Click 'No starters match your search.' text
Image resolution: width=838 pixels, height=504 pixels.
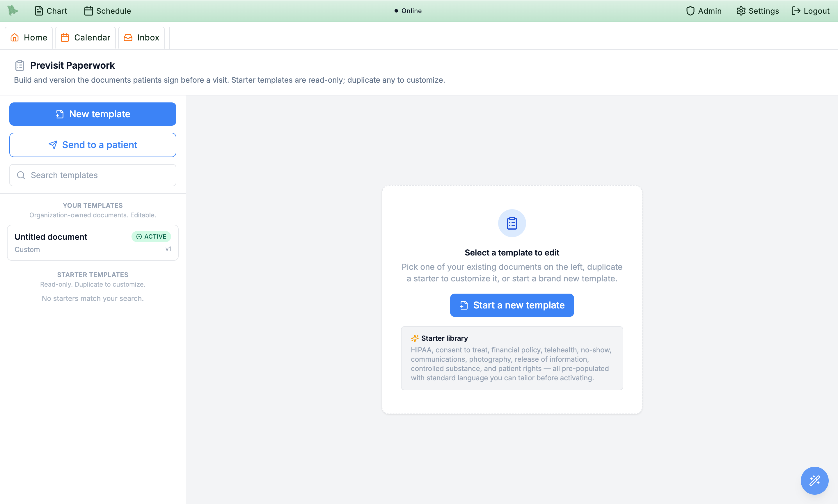[93, 299]
